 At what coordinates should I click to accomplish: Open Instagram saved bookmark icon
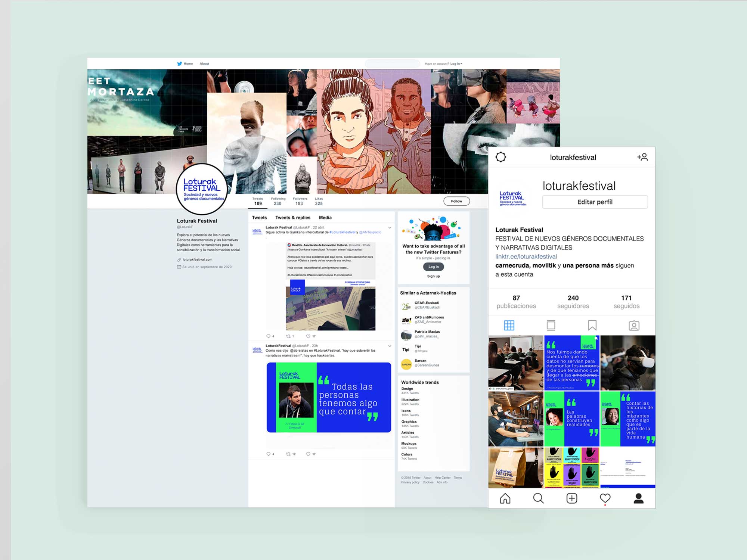tap(592, 326)
